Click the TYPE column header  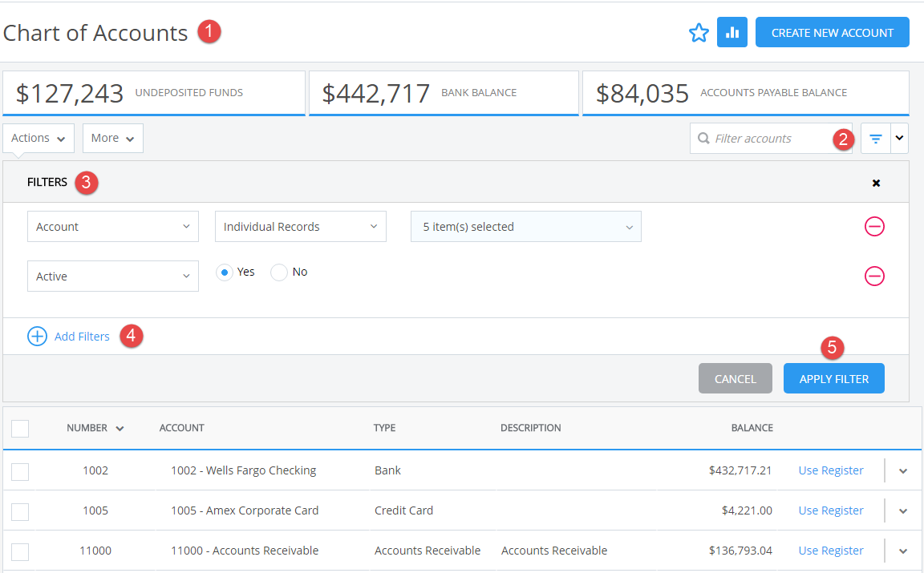click(384, 428)
